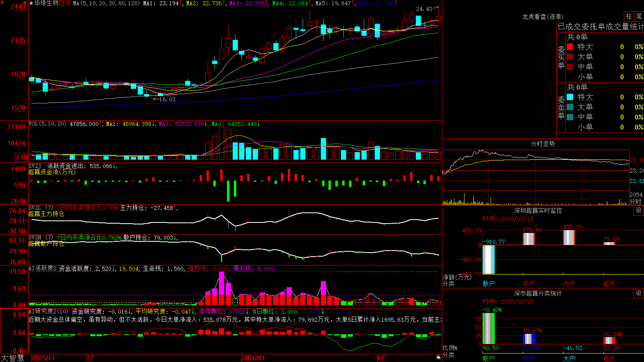
Task: Click the 大户 bar showing 455.39
Action: tap(569, 238)
